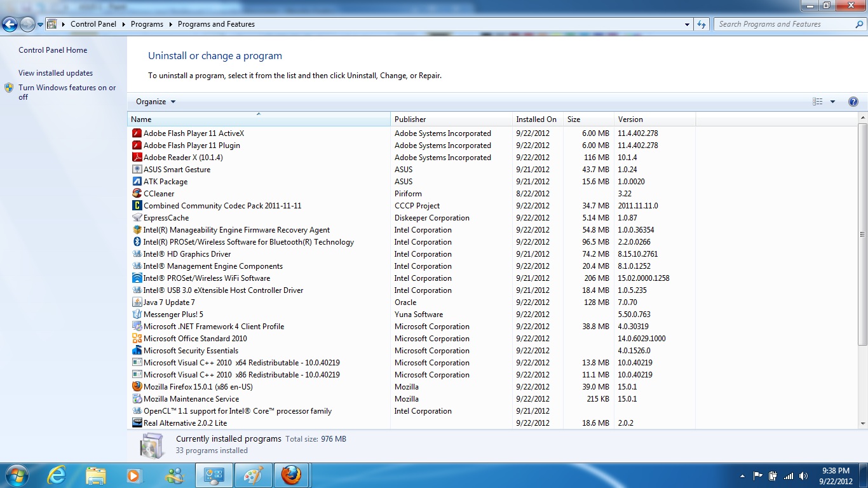The width and height of the screenshot is (868, 488).
Task: Click the Mozilla Maintenance Service icon
Action: coord(137,399)
